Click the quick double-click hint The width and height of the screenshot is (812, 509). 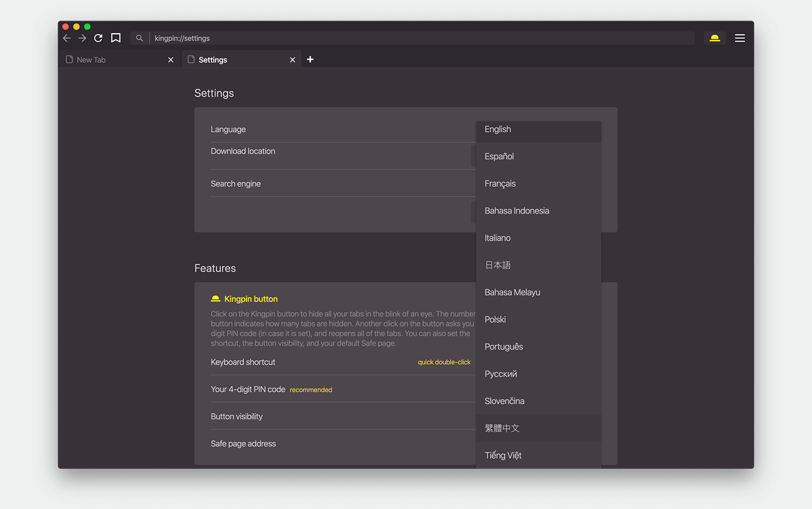click(x=444, y=362)
